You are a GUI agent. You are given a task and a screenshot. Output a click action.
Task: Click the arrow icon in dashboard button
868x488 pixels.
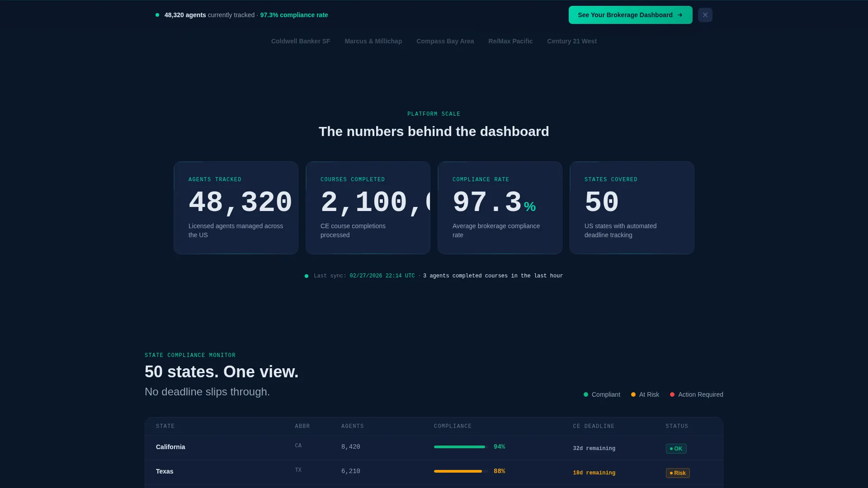pyautogui.click(x=680, y=15)
